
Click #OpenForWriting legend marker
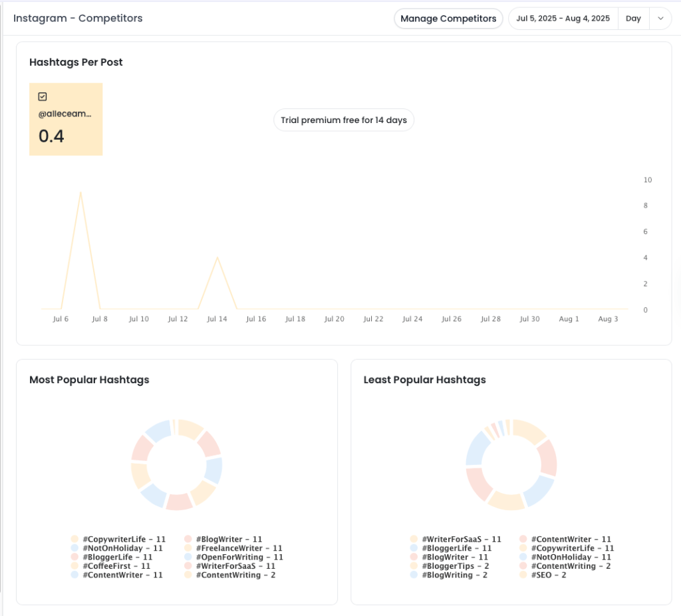(188, 557)
